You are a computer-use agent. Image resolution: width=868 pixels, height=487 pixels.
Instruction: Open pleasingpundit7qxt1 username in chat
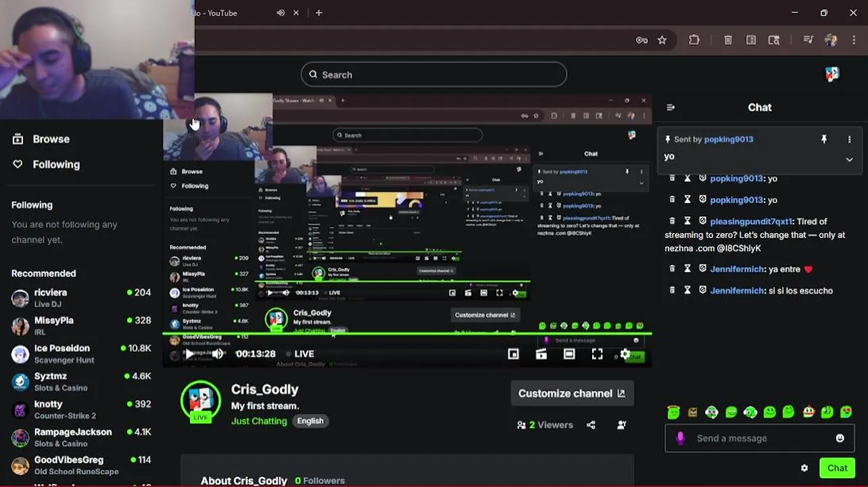point(751,221)
